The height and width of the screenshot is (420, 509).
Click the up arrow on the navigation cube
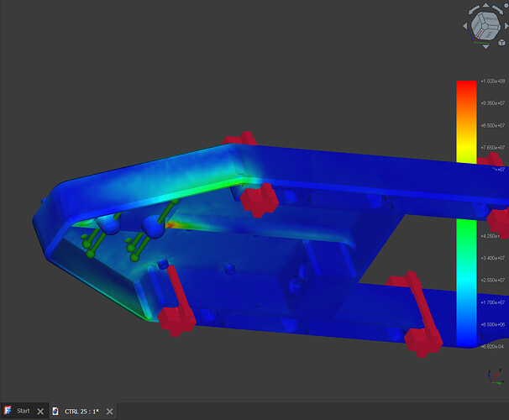(x=485, y=6)
